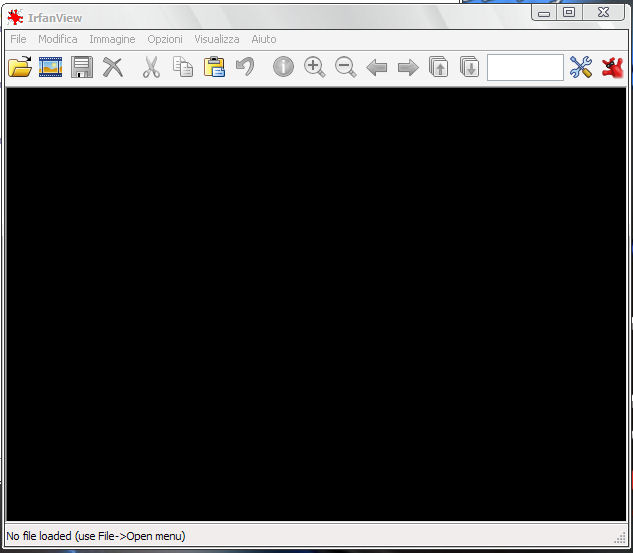The height and width of the screenshot is (553, 633).
Task: Click the Zoom out magnifier
Action: coord(346,67)
